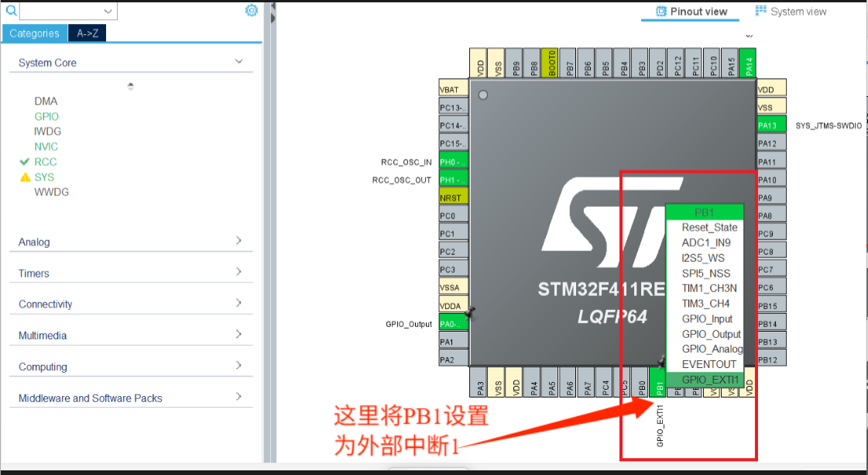Click the VSSA pin
Screen dimensions: 868x475
(x=454, y=287)
